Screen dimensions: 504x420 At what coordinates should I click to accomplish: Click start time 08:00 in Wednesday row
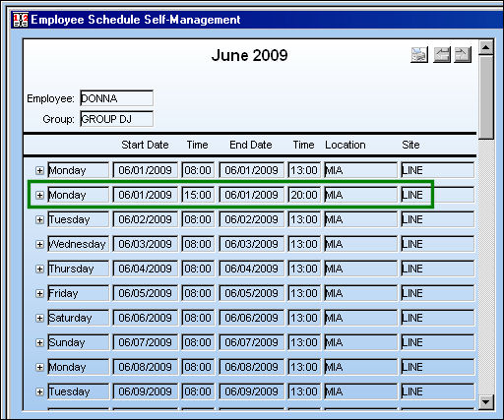tap(198, 244)
